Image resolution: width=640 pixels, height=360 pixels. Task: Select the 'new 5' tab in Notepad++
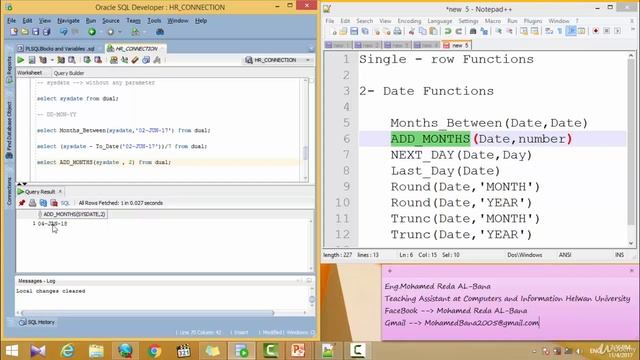click(456, 45)
